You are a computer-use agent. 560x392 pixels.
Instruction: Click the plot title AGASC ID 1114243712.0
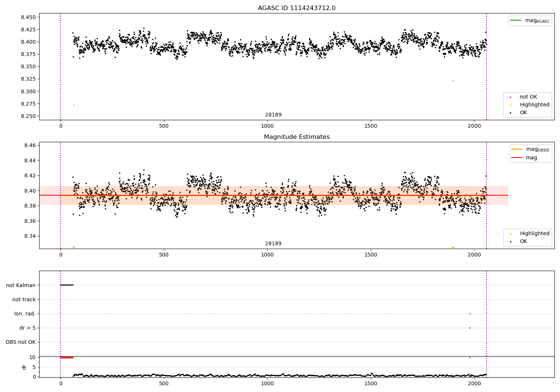click(x=296, y=8)
